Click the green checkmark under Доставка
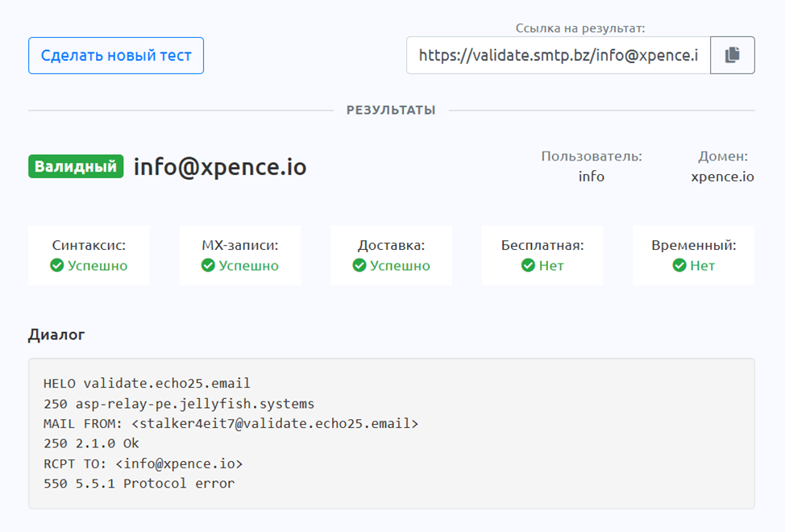Image resolution: width=785 pixels, height=532 pixels. (x=359, y=266)
